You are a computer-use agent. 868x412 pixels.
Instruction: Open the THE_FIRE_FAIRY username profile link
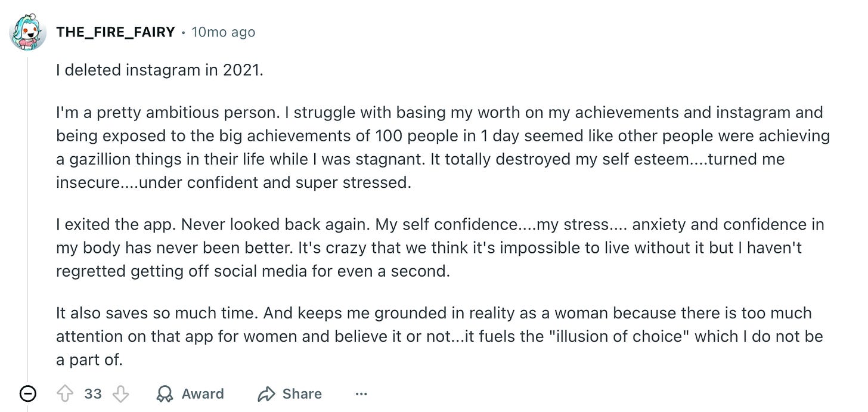[x=115, y=32]
